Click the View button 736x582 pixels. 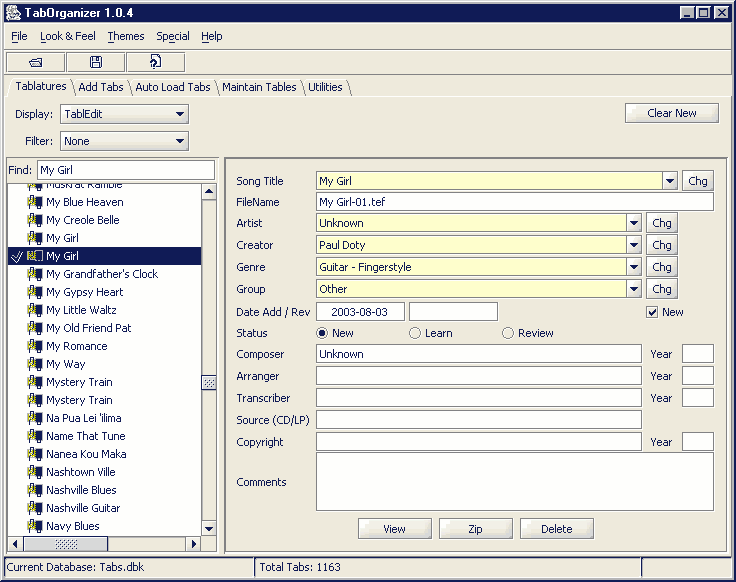[394, 529]
